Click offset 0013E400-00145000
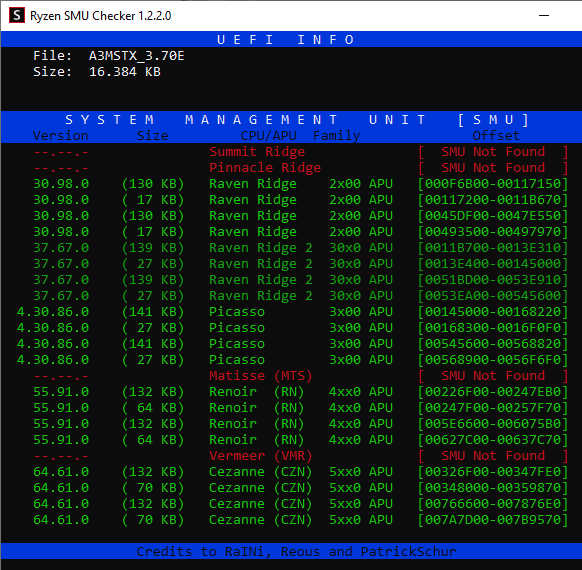This screenshot has width=582, height=570. pyautogui.click(x=493, y=264)
